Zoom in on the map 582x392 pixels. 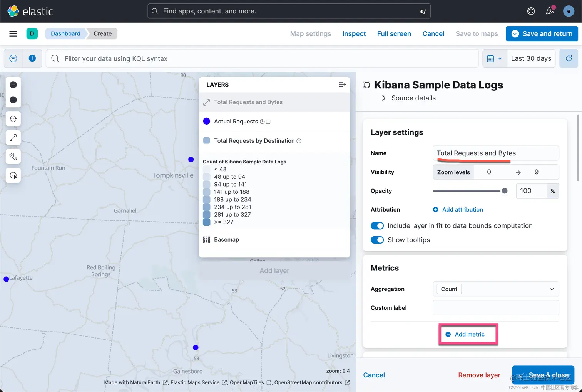point(13,85)
